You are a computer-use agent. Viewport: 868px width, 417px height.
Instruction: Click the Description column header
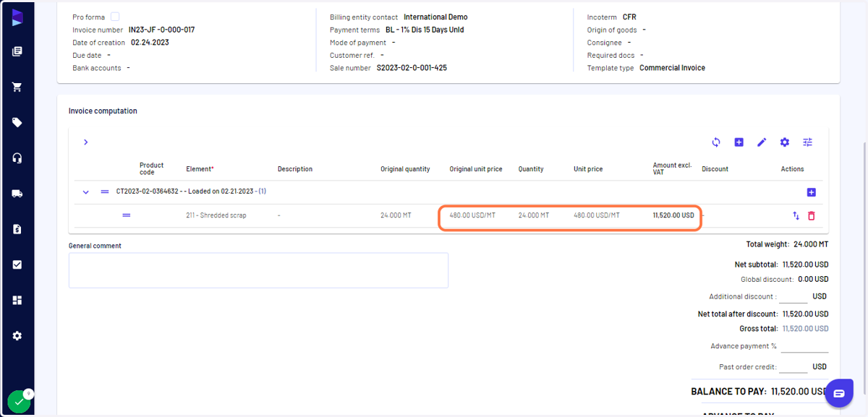pos(295,169)
